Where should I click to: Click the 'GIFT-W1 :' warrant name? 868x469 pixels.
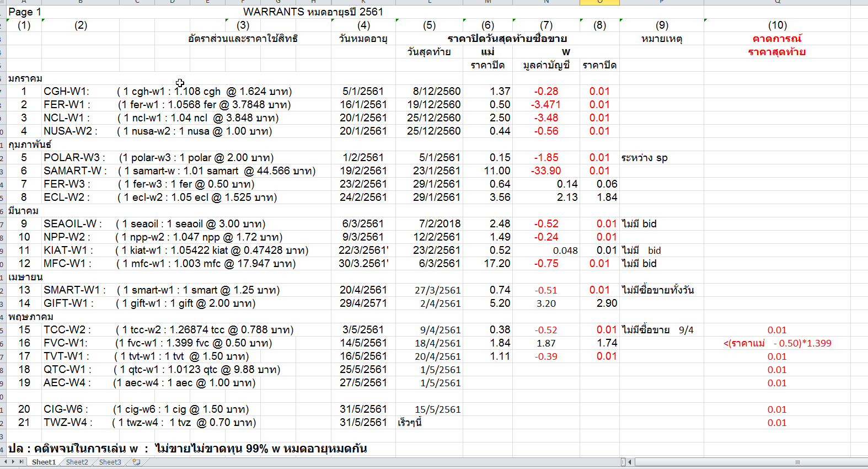pyautogui.click(x=69, y=303)
